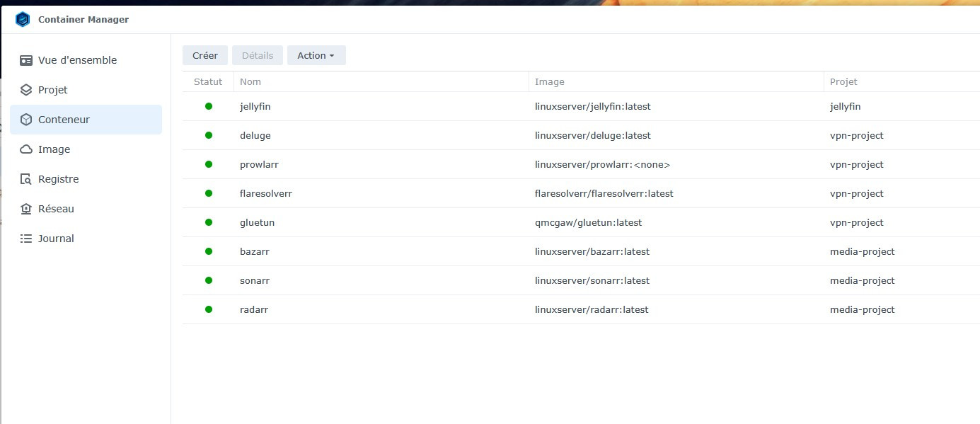Screen dimensions: 980x424
Task: Select the radarr container name
Action: tap(254, 309)
